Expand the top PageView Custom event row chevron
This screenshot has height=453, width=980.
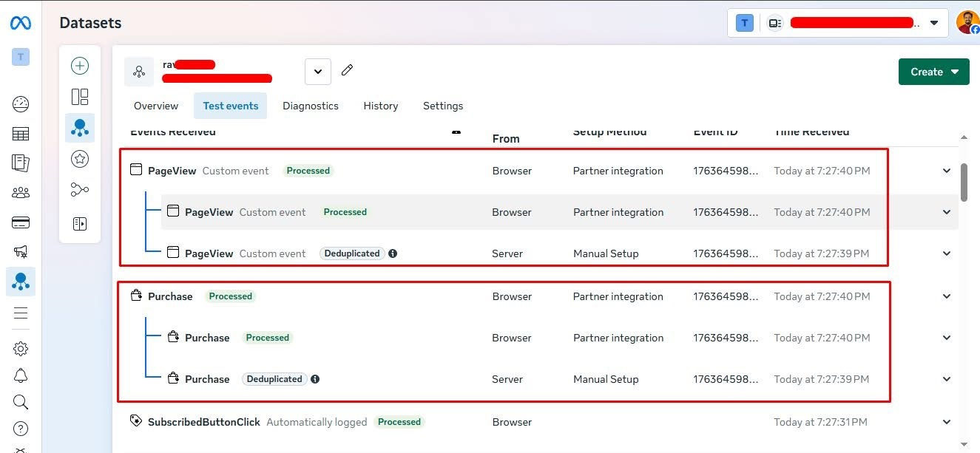(x=947, y=171)
